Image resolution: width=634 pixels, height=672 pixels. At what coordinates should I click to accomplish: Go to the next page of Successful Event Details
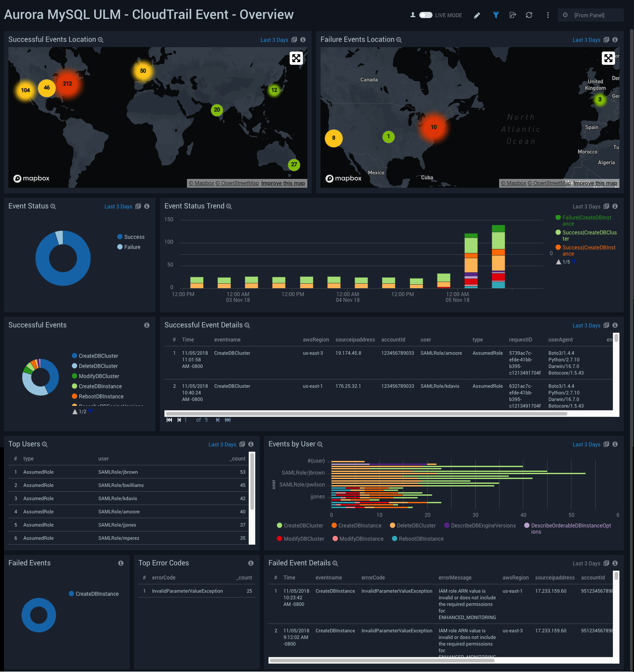(x=217, y=420)
